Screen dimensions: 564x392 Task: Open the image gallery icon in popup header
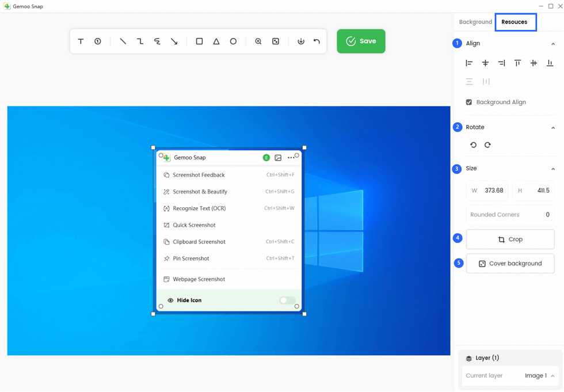click(278, 158)
